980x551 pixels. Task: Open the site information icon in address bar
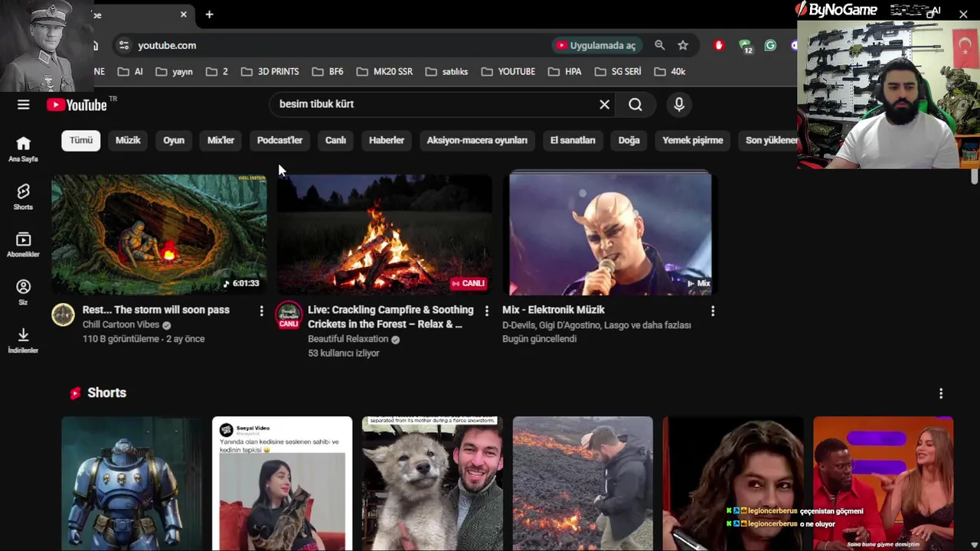(124, 45)
